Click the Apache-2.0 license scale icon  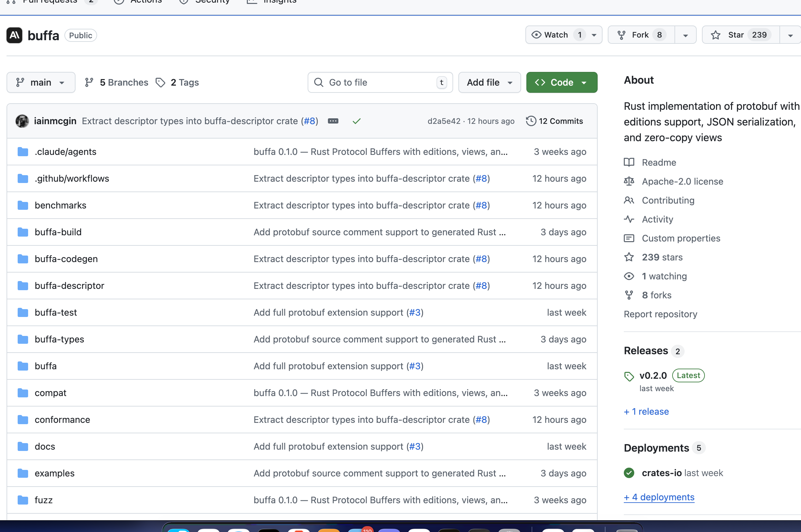[x=629, y=181]
